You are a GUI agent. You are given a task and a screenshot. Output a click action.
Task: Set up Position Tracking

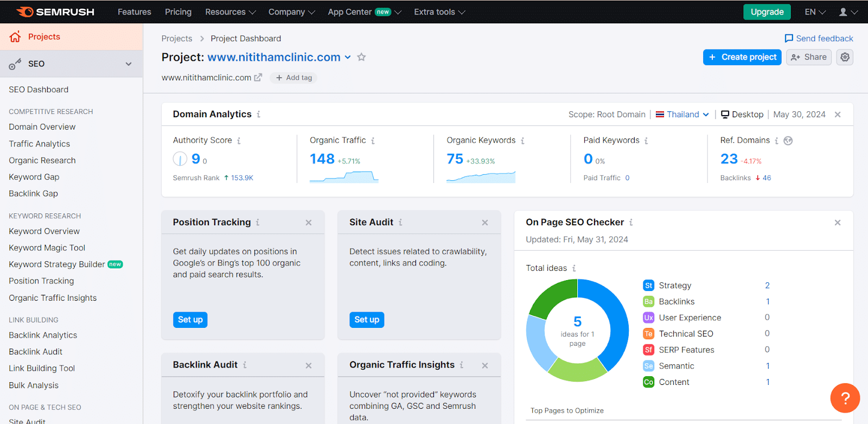click(x=190, y=320)
